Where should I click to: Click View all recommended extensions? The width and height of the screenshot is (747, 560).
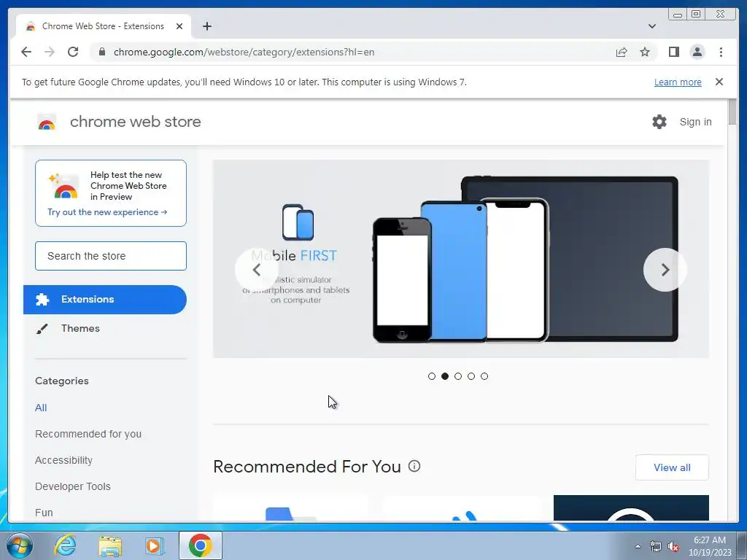pyautogui.click(x=672, y=467)
